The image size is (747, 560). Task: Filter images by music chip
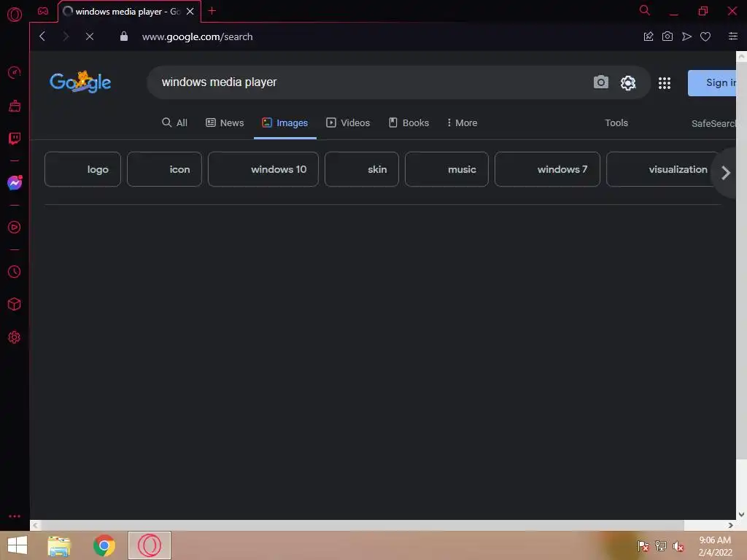click(447, 169)
